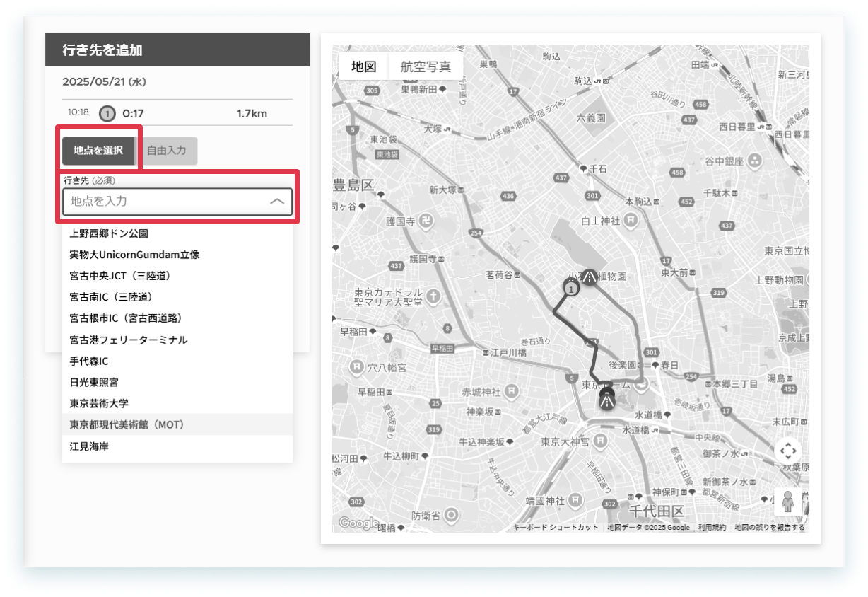Click the 穴八幡宮 shrine icon on the map
Viewport: 868px width, 597px height.
coord(358,367)
